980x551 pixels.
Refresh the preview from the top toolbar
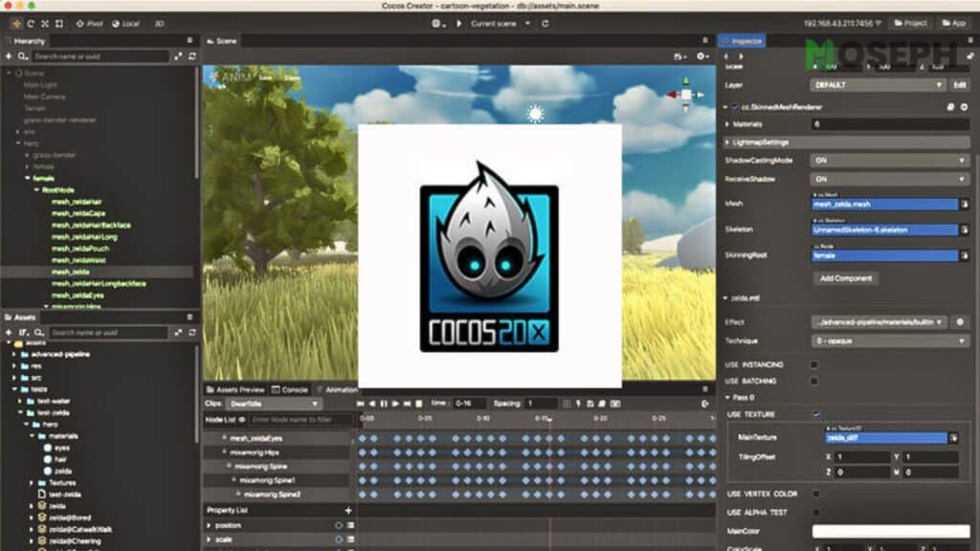(x=545, y=24)
